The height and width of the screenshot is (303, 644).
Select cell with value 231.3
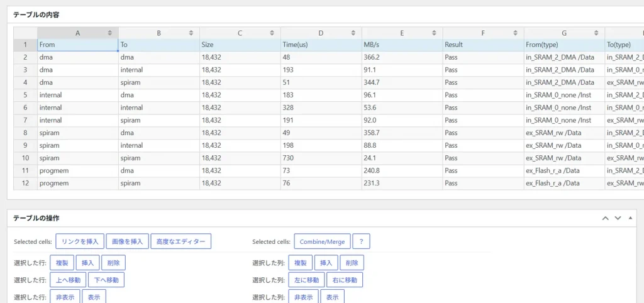coord(402,184)
